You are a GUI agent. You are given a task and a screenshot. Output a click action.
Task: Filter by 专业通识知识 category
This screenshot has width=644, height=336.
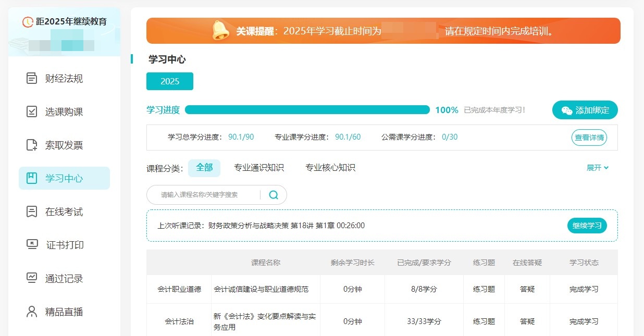pos(259,168)
